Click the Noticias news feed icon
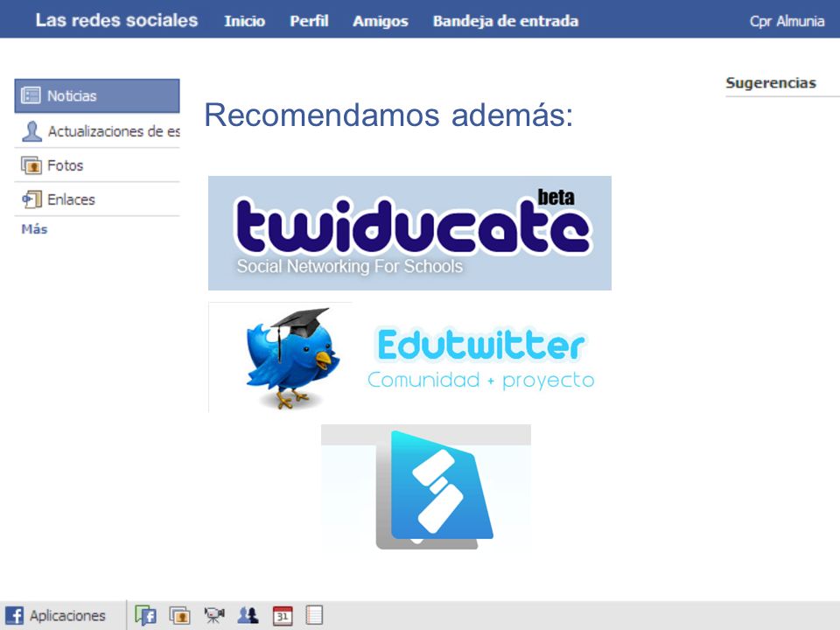 tap(31, 95)
